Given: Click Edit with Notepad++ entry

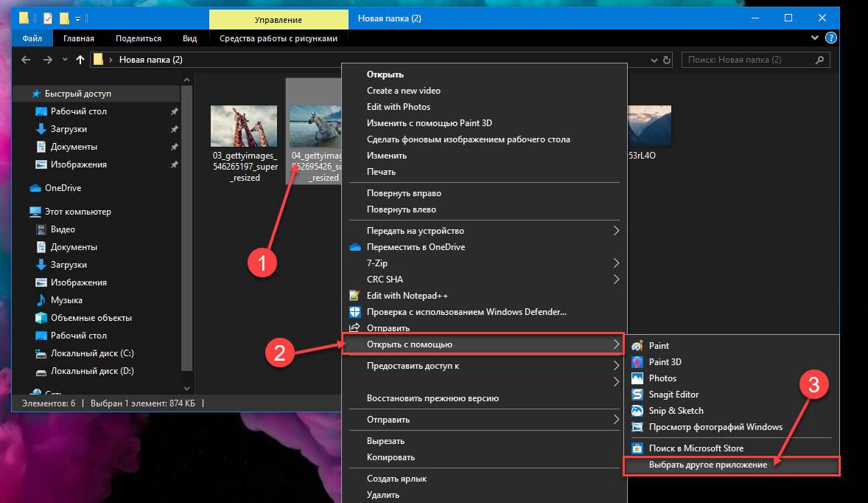Looking at the screenshot, I should 407,296.
